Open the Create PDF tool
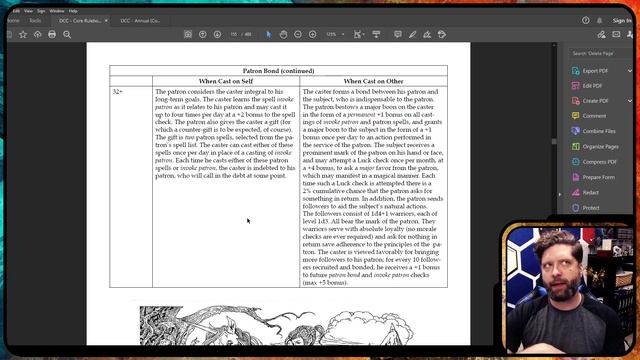640x360 pixels. [596, 101]
